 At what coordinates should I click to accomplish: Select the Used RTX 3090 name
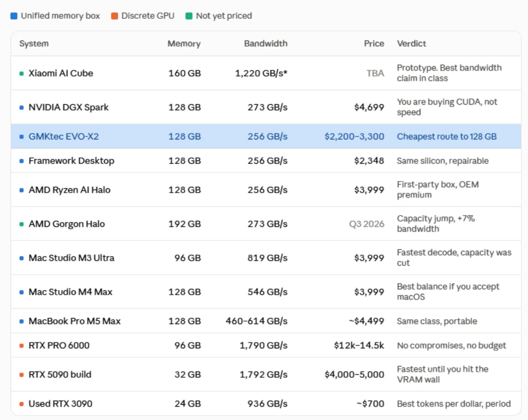pos(60,404)
